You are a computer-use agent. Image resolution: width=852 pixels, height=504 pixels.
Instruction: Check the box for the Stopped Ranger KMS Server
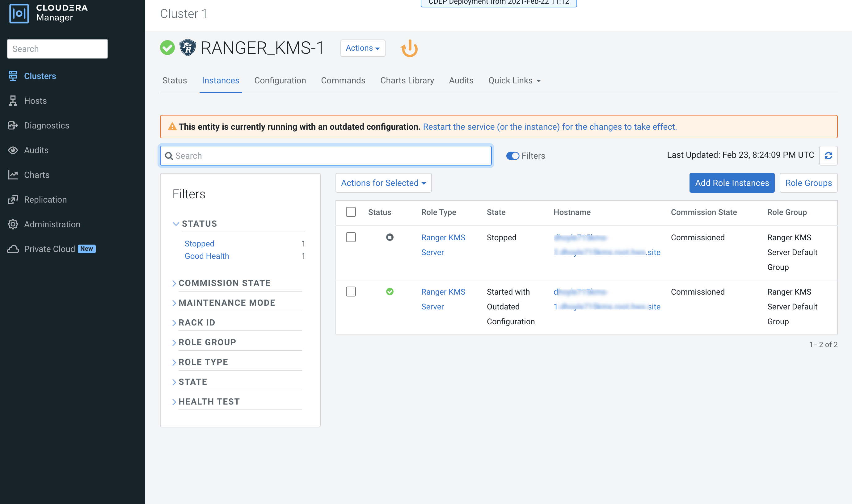coord(351,237)
